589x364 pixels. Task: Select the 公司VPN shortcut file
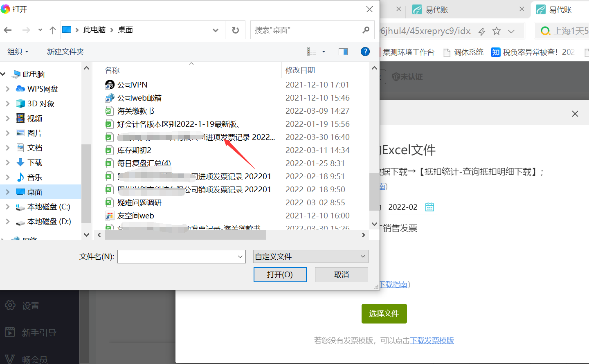coord(132,85)
